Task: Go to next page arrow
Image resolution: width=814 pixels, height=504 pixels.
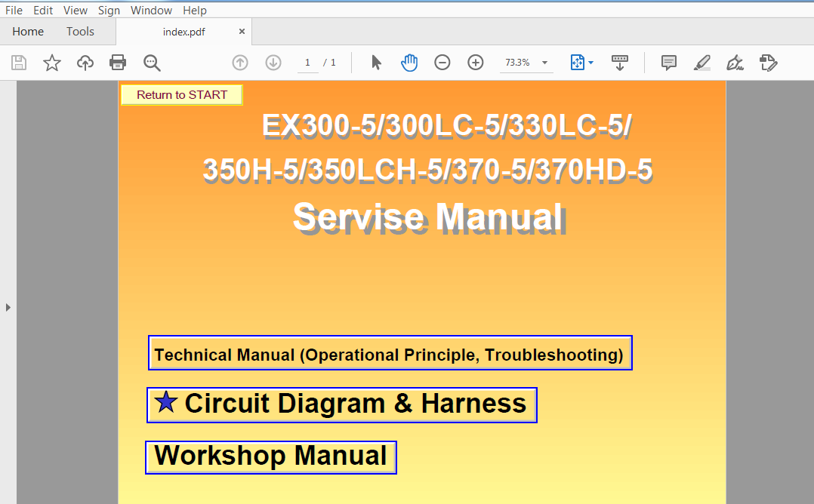Action: [x=273, y=63]
